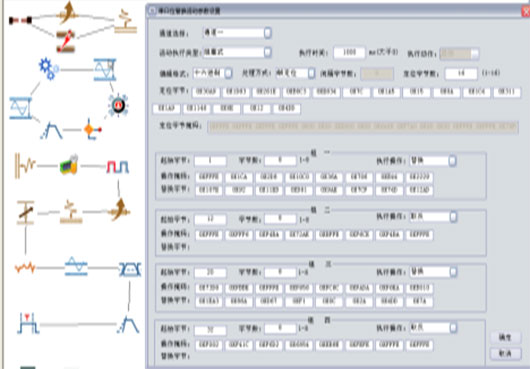Click group two's start byte field

pyautogui.click(x=210, y=220)
